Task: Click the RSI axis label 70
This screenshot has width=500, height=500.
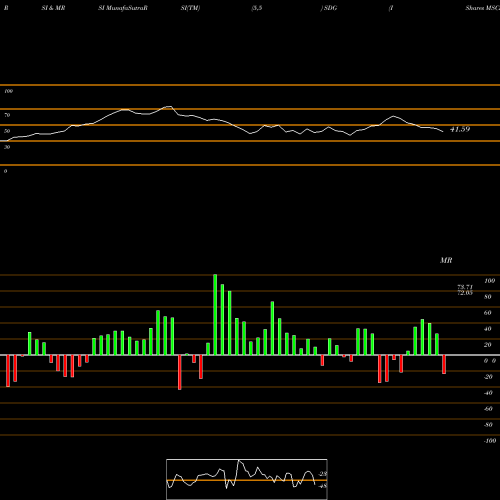Action: pyautogui.click(x=7, y=115)
